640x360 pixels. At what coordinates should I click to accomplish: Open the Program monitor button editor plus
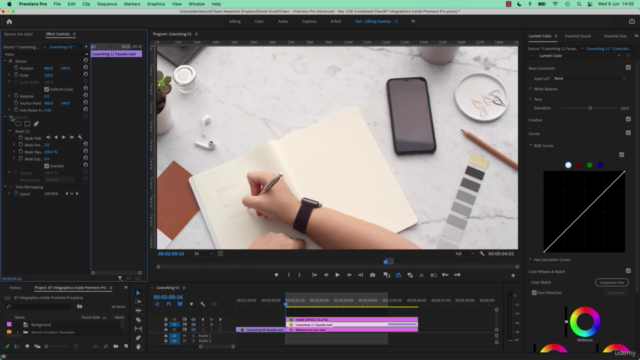click(513, 276)
